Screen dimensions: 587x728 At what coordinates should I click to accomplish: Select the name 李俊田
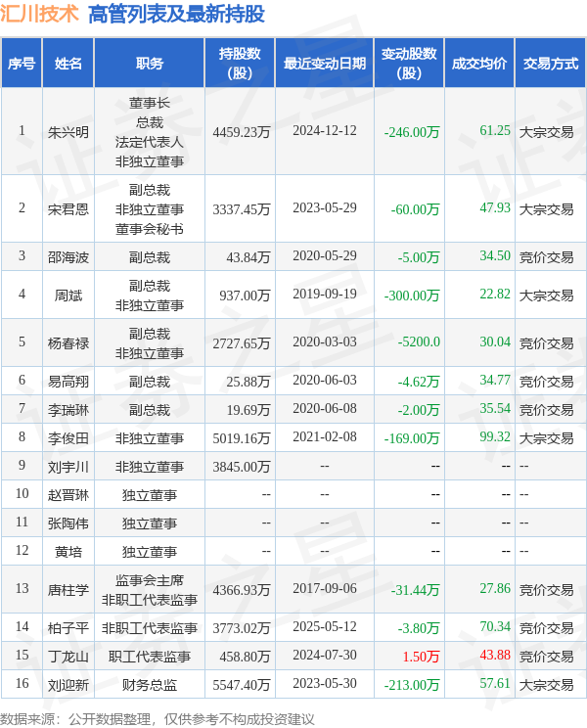coord(68,438)
